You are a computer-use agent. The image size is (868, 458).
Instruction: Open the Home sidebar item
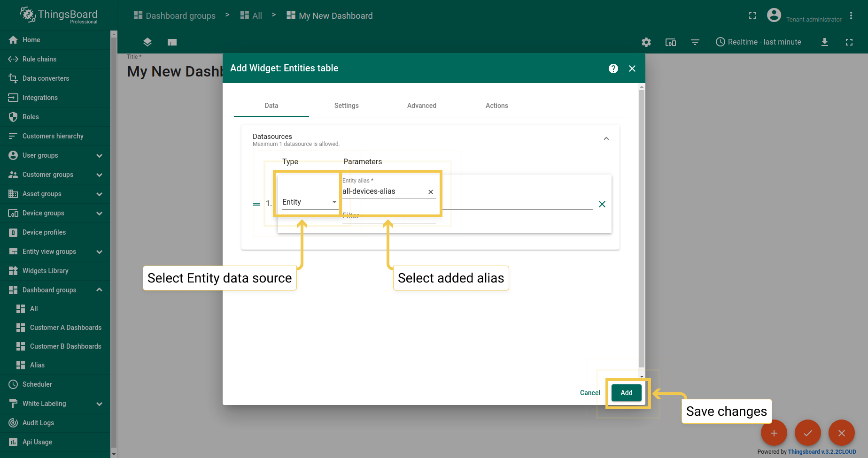(55, 40)
